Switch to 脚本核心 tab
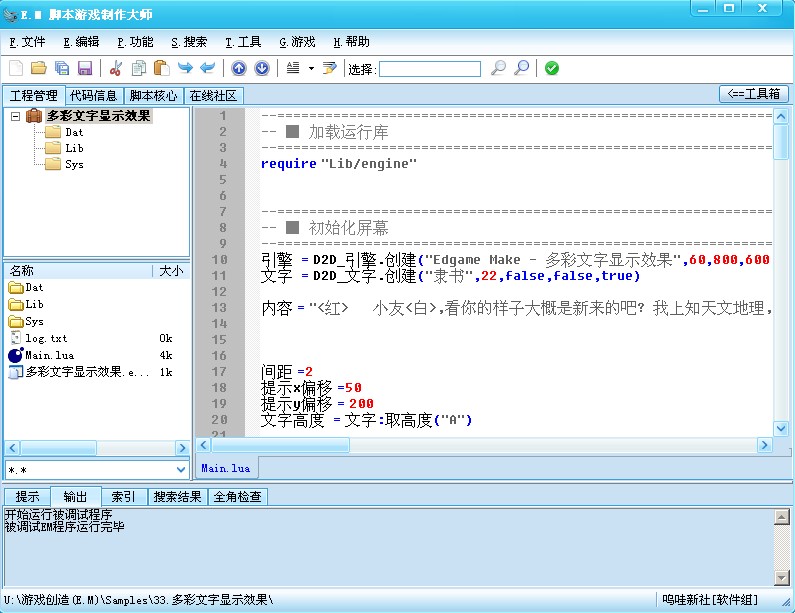Image resolution: width=795 pixels, height=613 pixels. pyautogui.click(x=153, y=95)
